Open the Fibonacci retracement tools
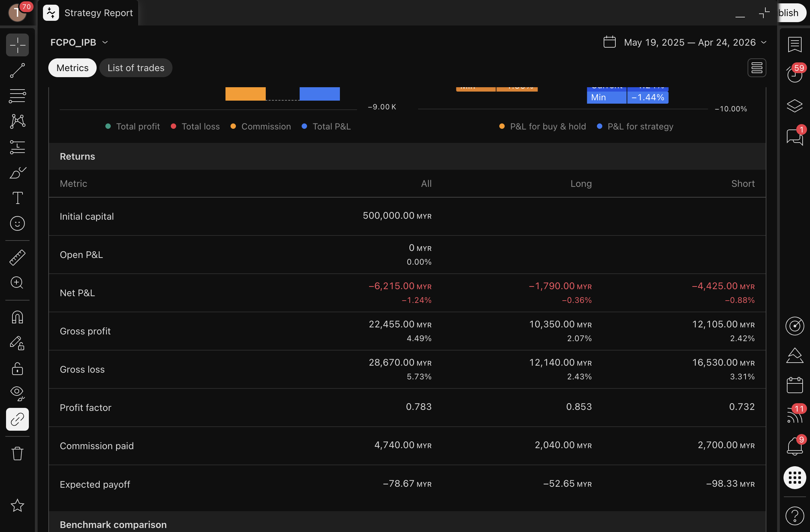The width and height of the screenshot is (810, 532). click(x=17, y=96)
